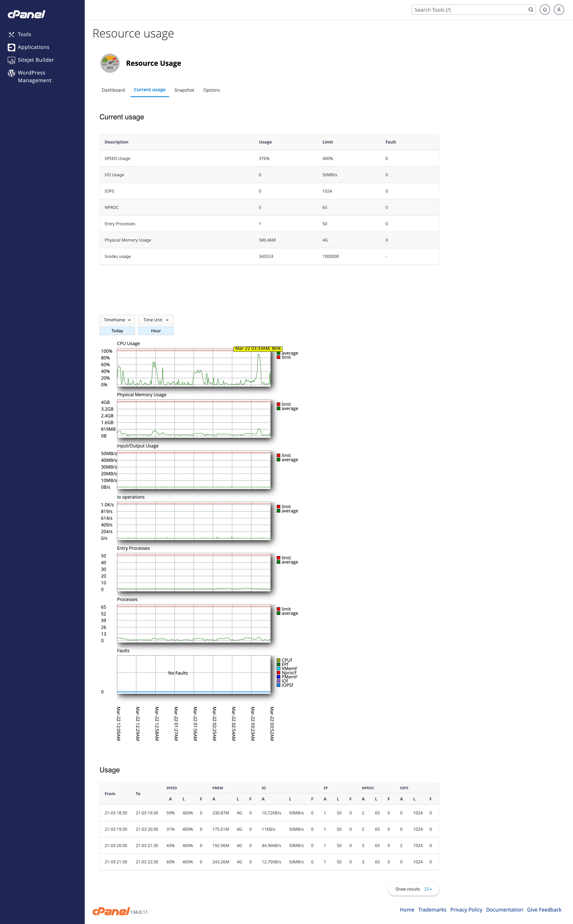Open the WordPress Management icon
This screenshot has height=924, width=573.
(x=11, y=73)
